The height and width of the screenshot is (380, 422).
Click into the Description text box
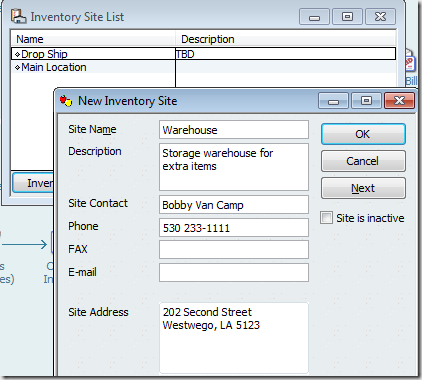[x=234, y=167]
